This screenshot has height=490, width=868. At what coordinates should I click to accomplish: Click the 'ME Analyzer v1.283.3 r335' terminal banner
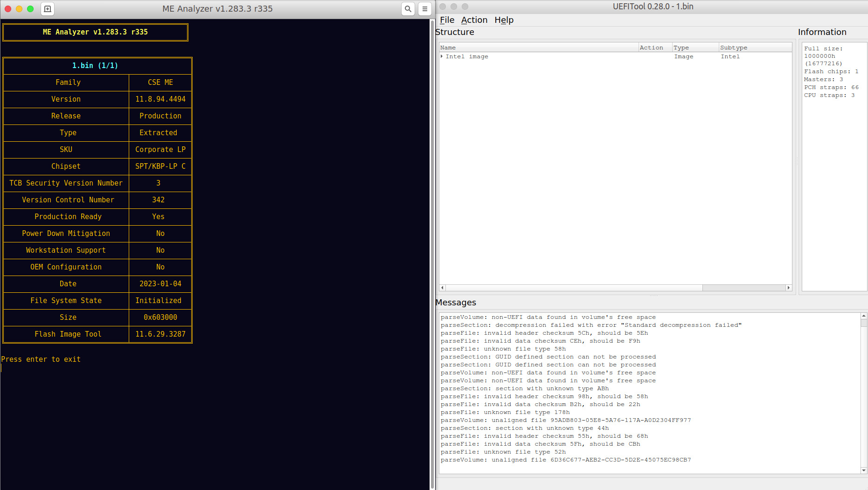[95, 32]
